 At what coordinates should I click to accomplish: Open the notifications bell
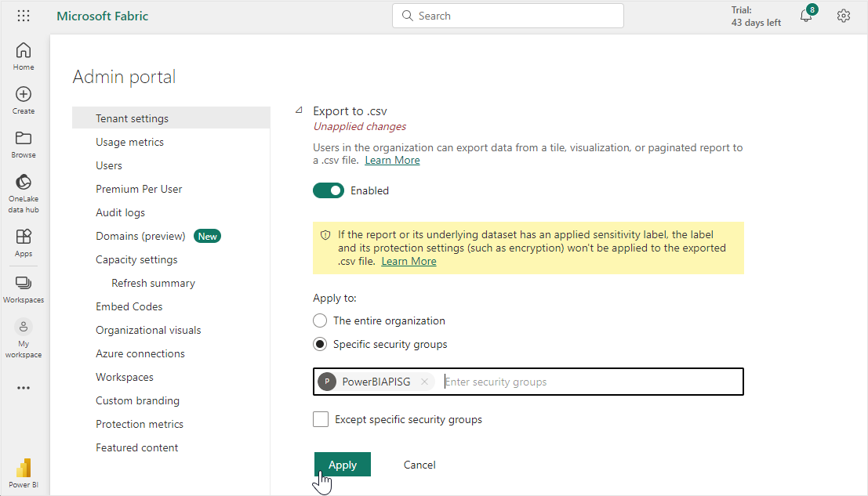[x=806, y=16]
